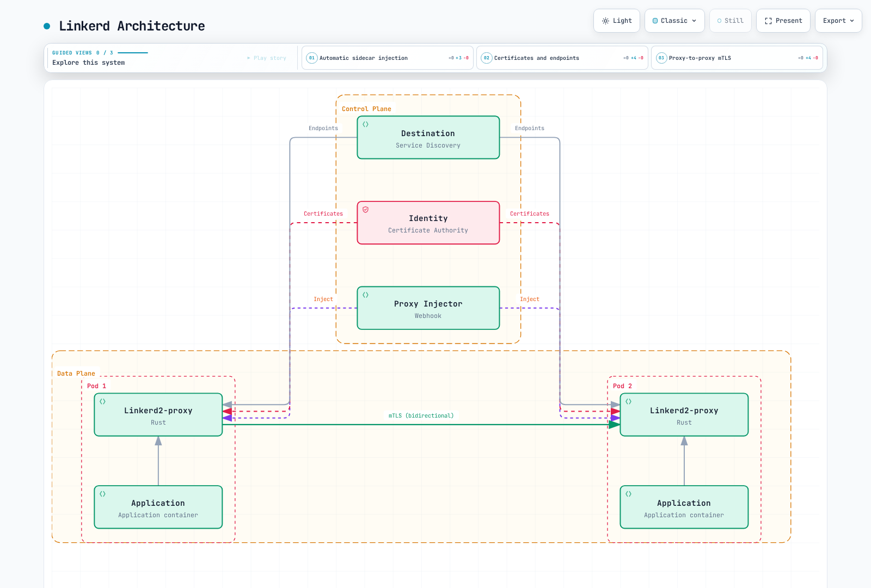
Task: Click the Pod 1 group label
Action: pyautogui.click(x=96, y=386)
